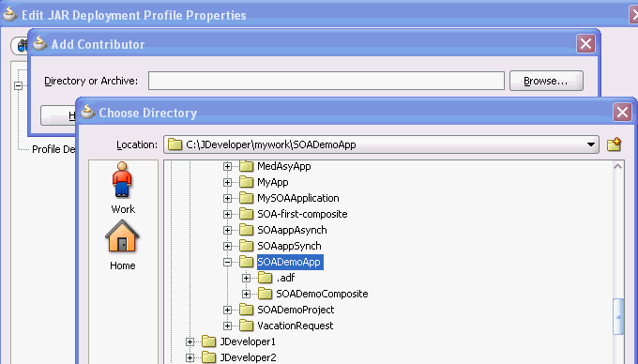Click the scroll up arrow in folder tree

point(617,166)
